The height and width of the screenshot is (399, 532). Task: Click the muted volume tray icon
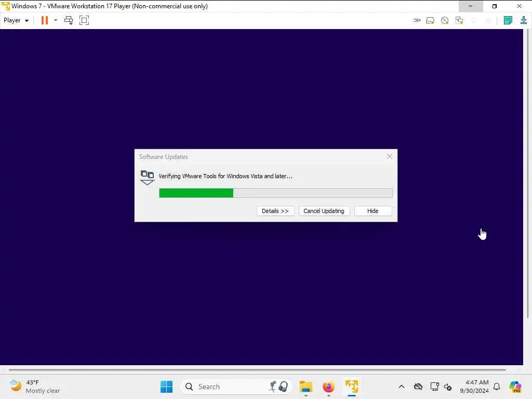[448, 387]
